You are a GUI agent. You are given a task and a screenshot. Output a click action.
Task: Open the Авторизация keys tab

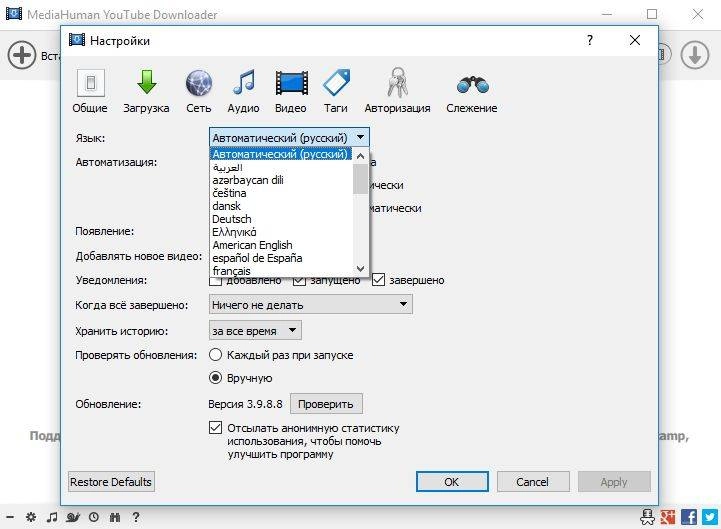[x=397, y=91]
